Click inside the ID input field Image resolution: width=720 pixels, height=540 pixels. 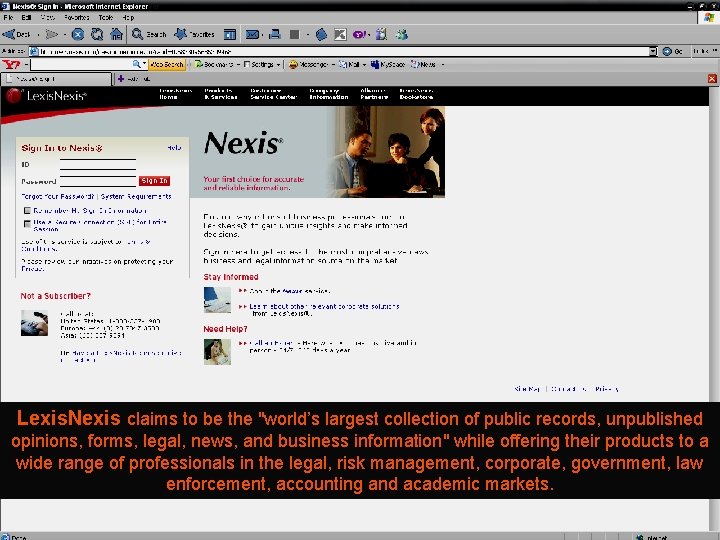[x=98, y=164]
